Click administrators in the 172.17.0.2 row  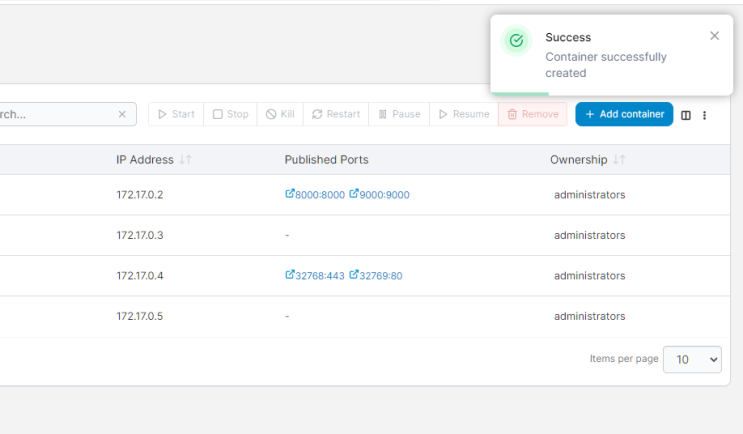point(589,195)
